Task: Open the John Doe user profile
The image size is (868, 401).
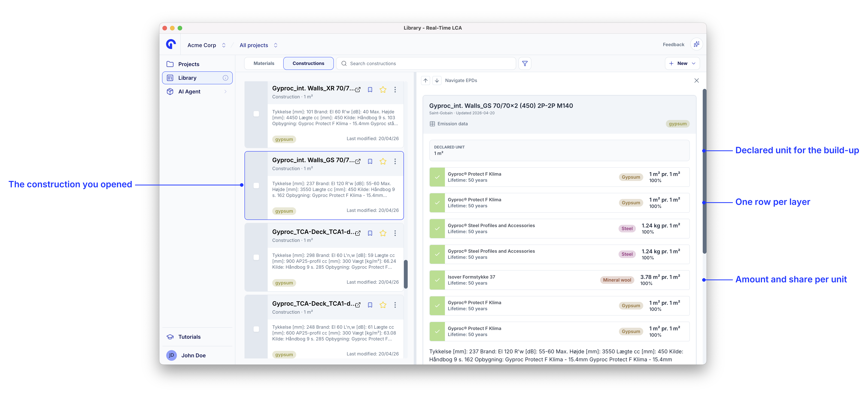Action: [x=197, y=355]
